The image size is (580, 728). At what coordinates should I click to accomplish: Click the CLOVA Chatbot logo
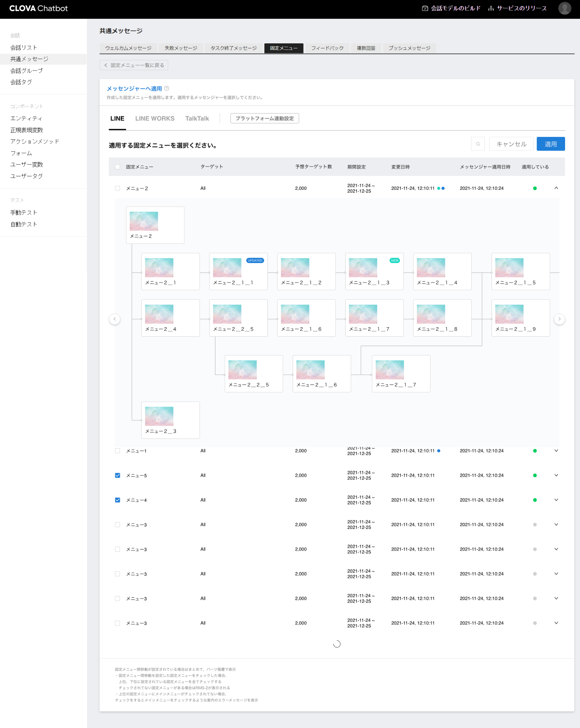38,9
